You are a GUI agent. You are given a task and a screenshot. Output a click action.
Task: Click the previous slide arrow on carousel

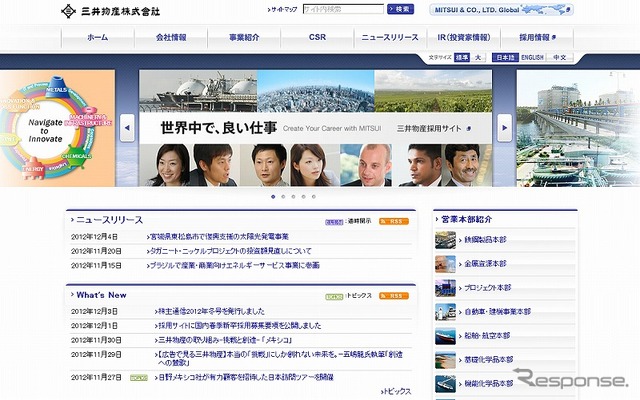tap(127, 128)
